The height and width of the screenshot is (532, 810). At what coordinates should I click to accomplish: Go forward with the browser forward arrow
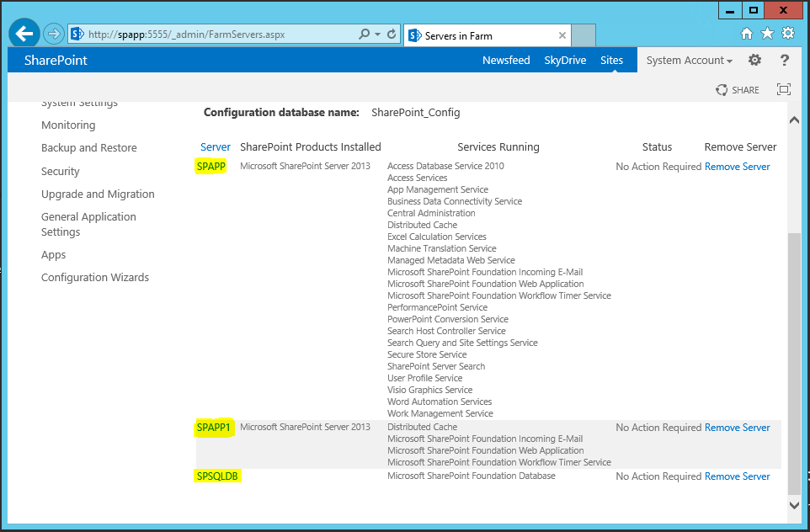pos(53,34)
